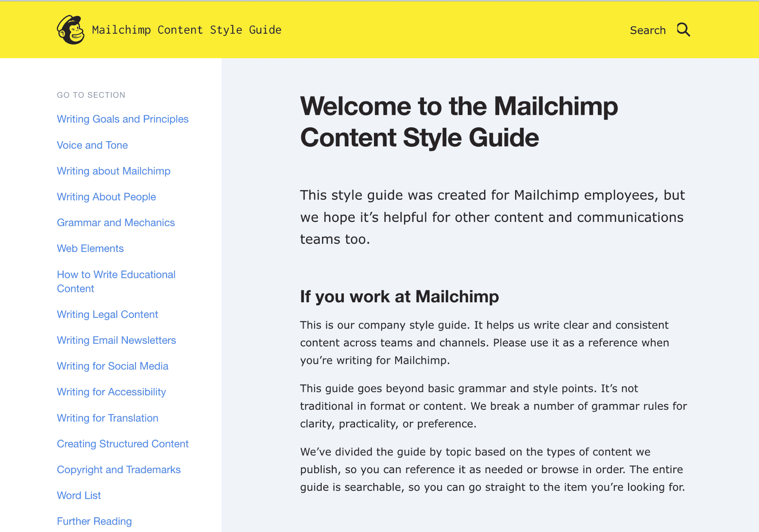Viewport: 759px width, 532px height.
Task: Select Writing for Social Media link
Action: point(113,366)
